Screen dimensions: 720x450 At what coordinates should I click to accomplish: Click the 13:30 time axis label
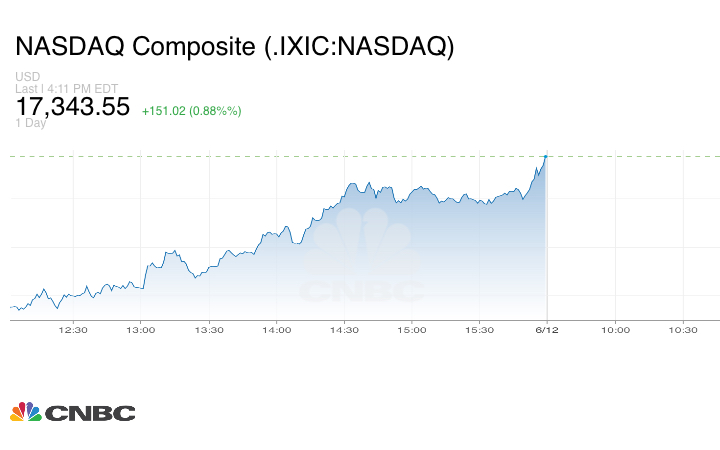tap(208, 329)
